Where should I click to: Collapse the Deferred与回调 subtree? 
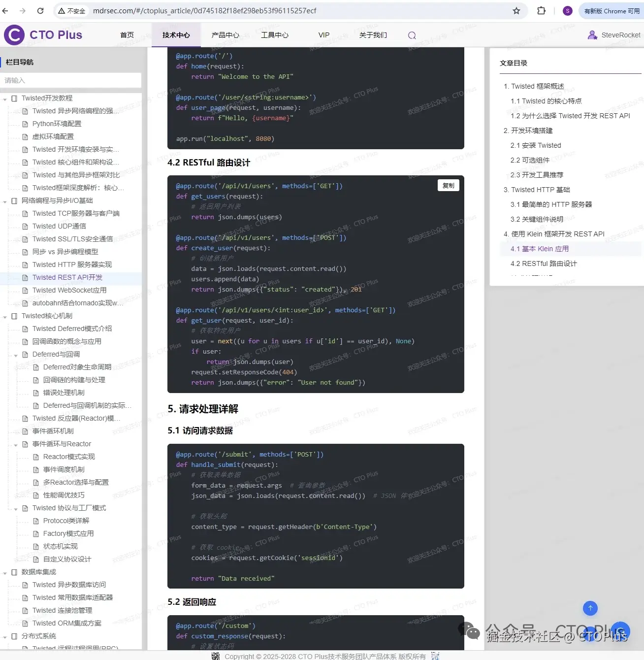point(15,354)
